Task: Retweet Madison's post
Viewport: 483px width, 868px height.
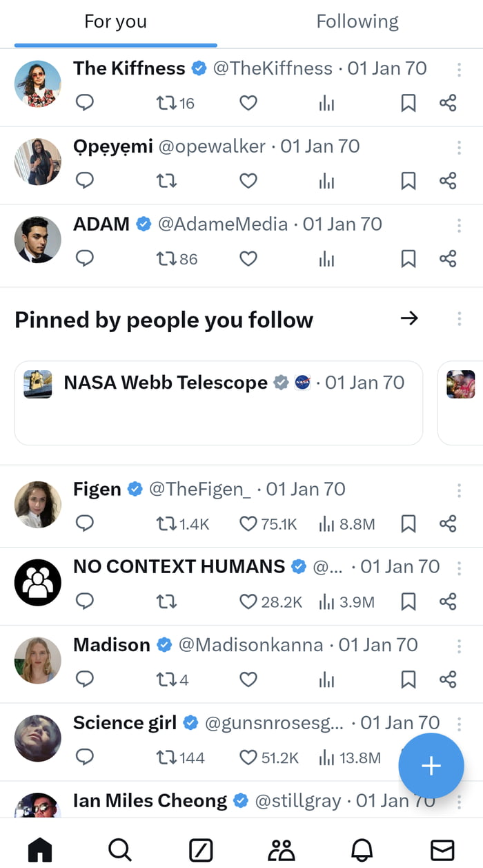Action: (x=166, y=679)
